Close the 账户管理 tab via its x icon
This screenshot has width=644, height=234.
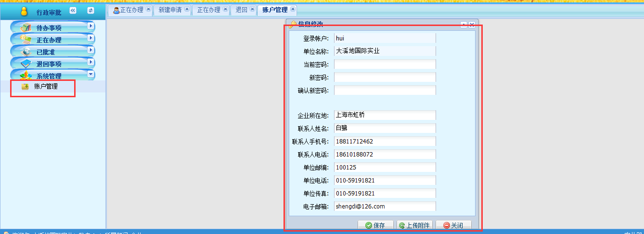click(x=293, y=9)
